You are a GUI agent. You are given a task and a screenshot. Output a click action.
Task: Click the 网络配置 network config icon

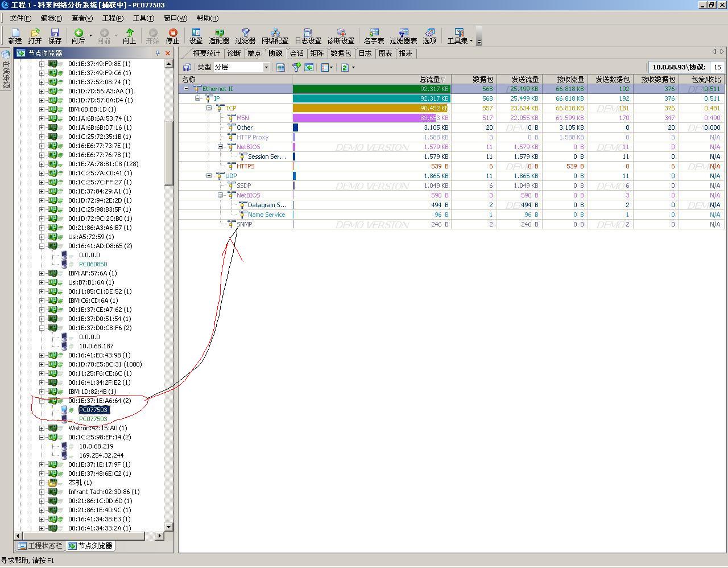click(x=275, y=36)
